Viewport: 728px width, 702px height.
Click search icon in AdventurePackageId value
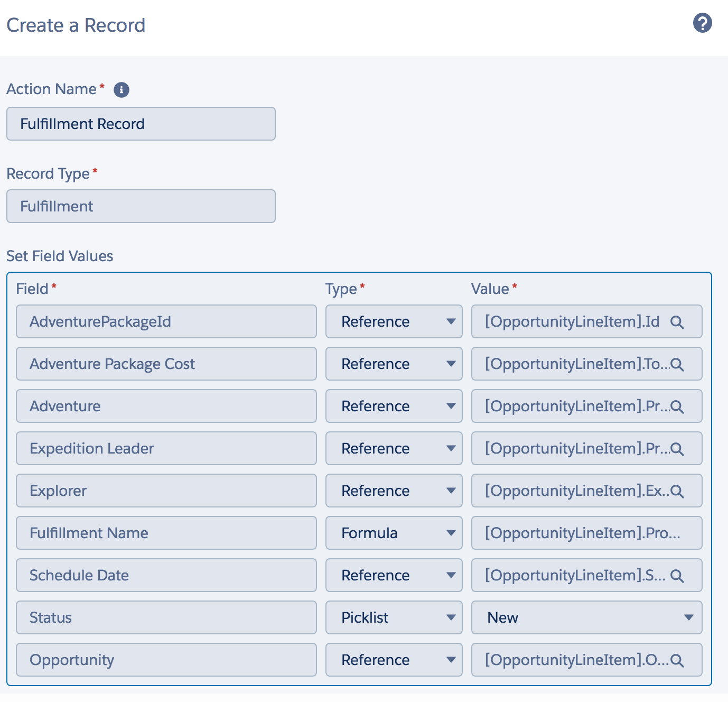(x=677, y=322)
